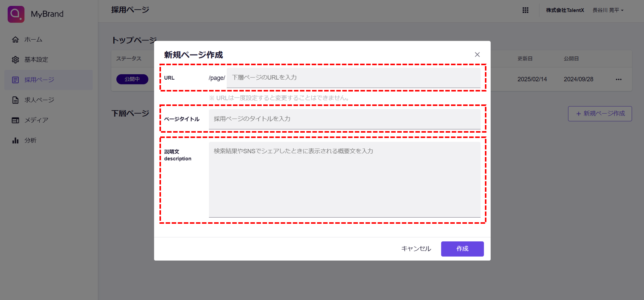The image size is (644, 300).
Task: Click the 分析 bar chart icon
Action: point(15,141)
